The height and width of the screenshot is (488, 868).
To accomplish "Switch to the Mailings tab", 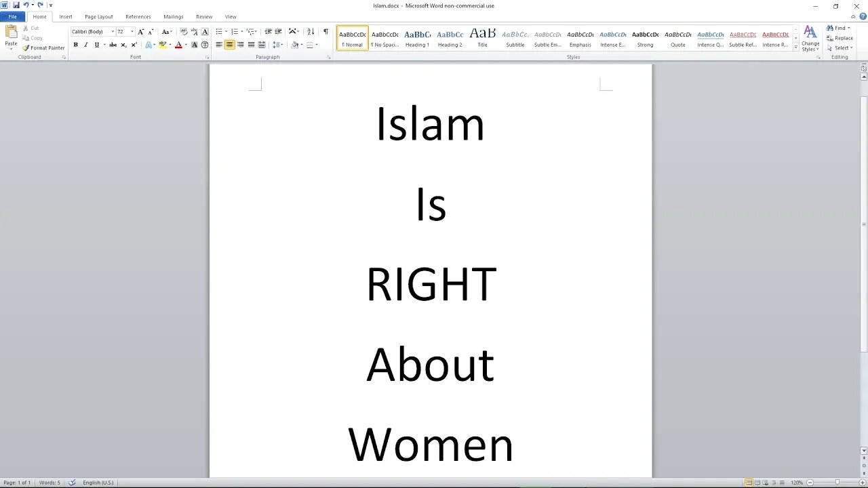I will click(x=174, y=17).
